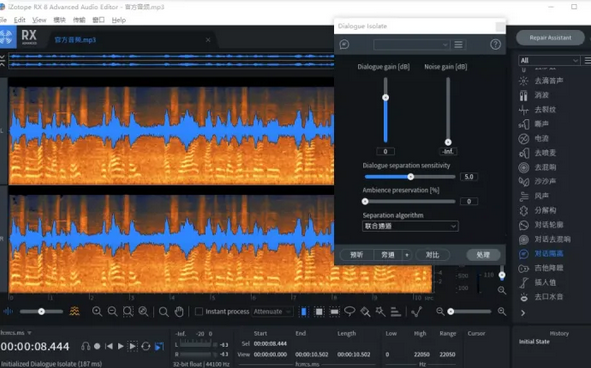Enable the Instant process checkbox
The height and width of the screenshot is (368, 591).
[199, 311]
